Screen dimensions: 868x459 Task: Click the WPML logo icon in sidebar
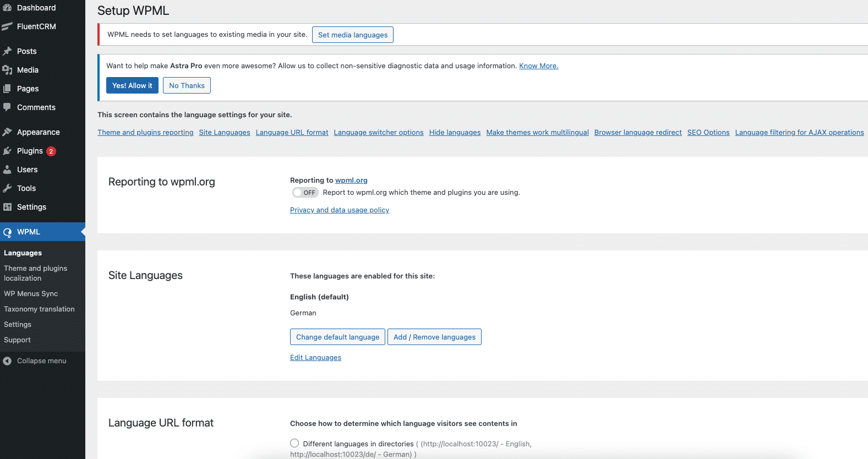[x=7, y=232]
